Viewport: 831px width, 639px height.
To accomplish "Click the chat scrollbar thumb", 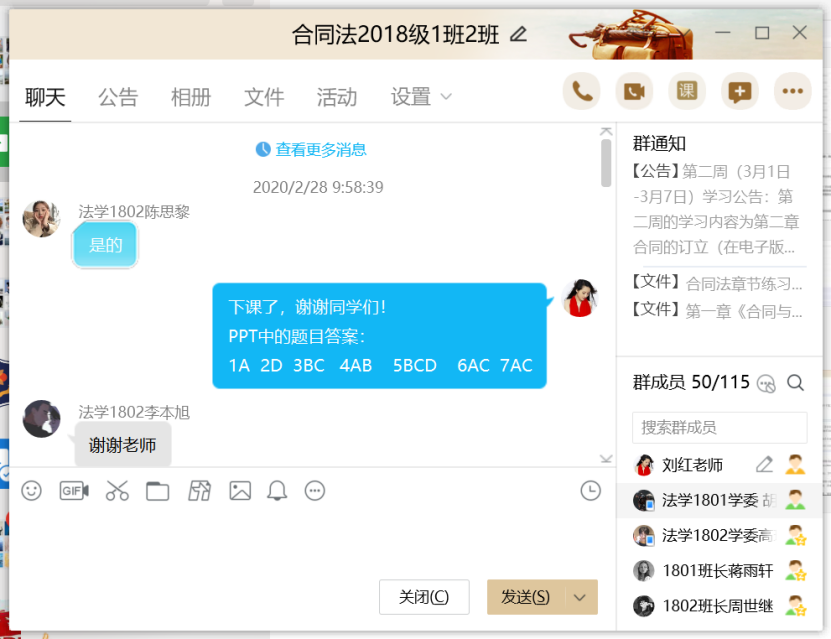I will (606, 163).
